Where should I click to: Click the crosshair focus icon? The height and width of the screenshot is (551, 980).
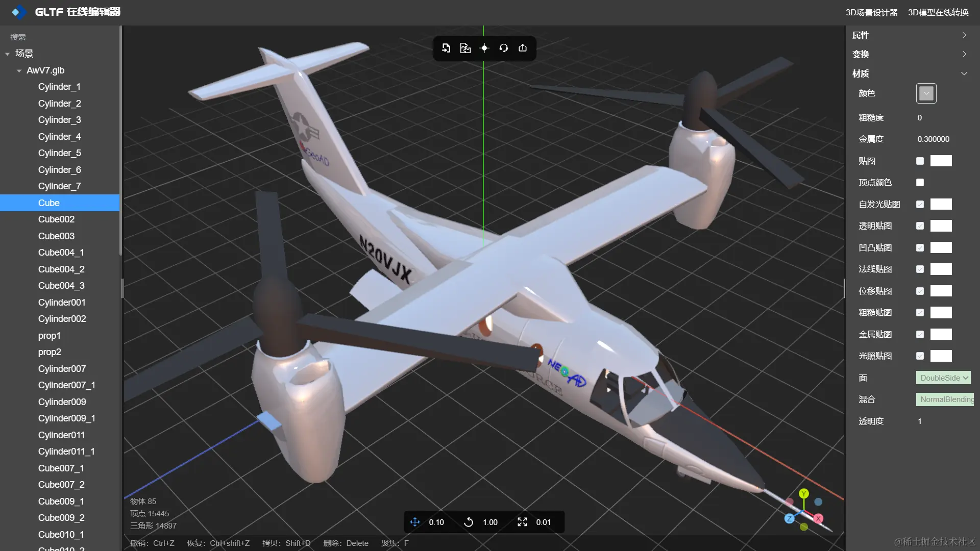(x=484, y=48)
